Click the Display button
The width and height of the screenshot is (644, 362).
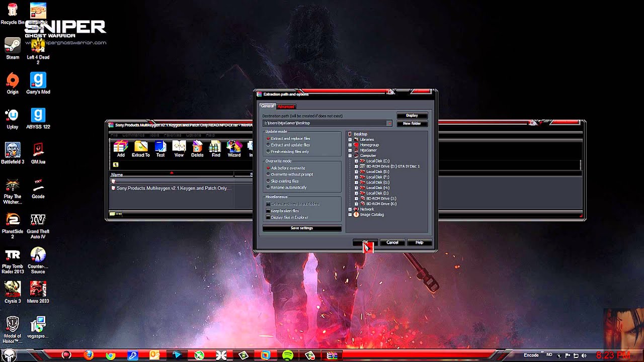pos(412,116)
